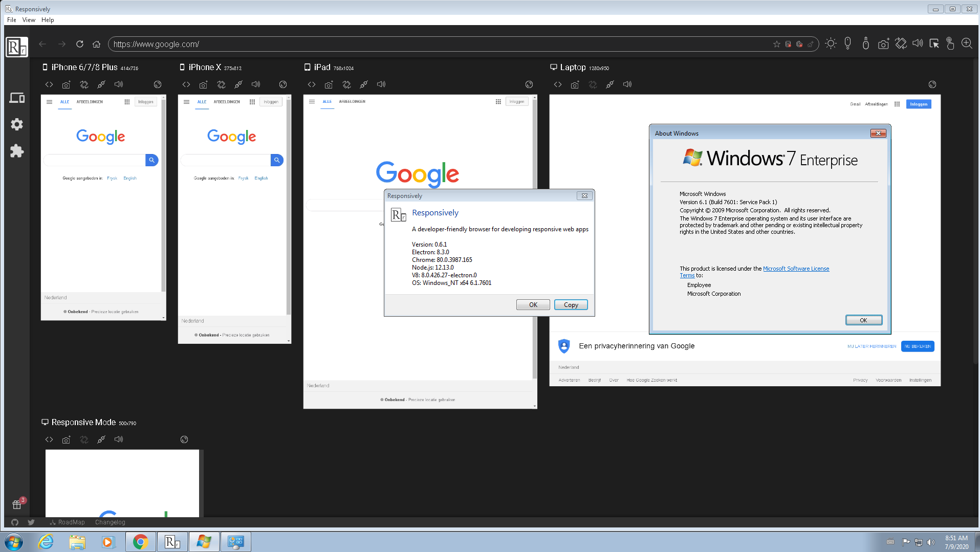The width and height of the screenshot is (980, 552).
Task: Capture screenshot of all devices at once
Action: (x=883, y=43)
